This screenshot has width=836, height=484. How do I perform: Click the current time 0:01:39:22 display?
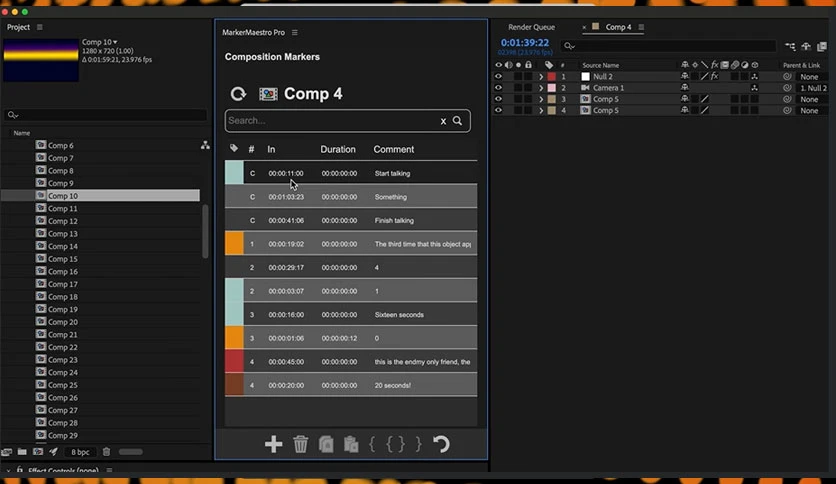click(x=525, y=43)
